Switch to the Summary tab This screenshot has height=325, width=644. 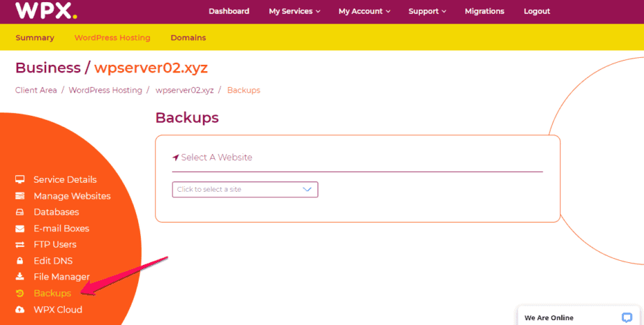click(x=35, y=38)
